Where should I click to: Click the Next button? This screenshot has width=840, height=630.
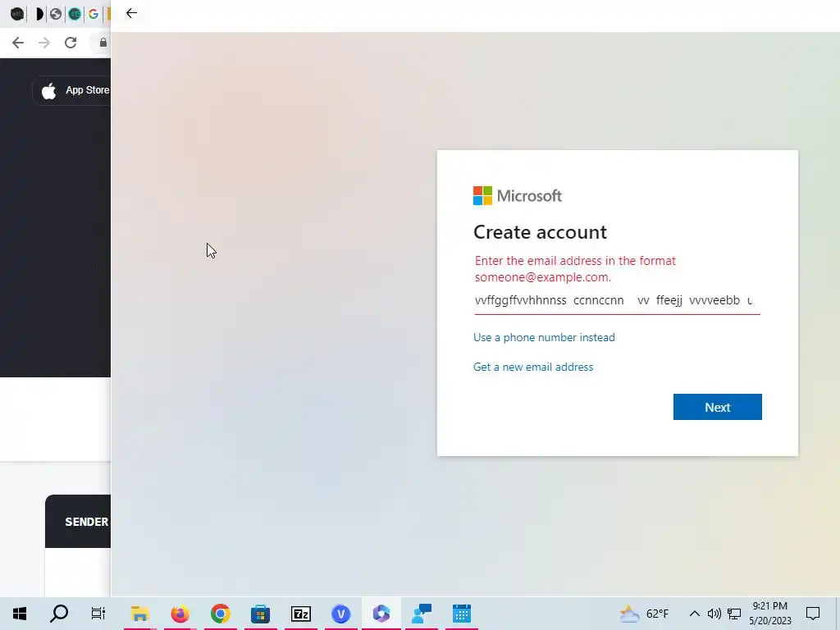(x=717, y=407)
